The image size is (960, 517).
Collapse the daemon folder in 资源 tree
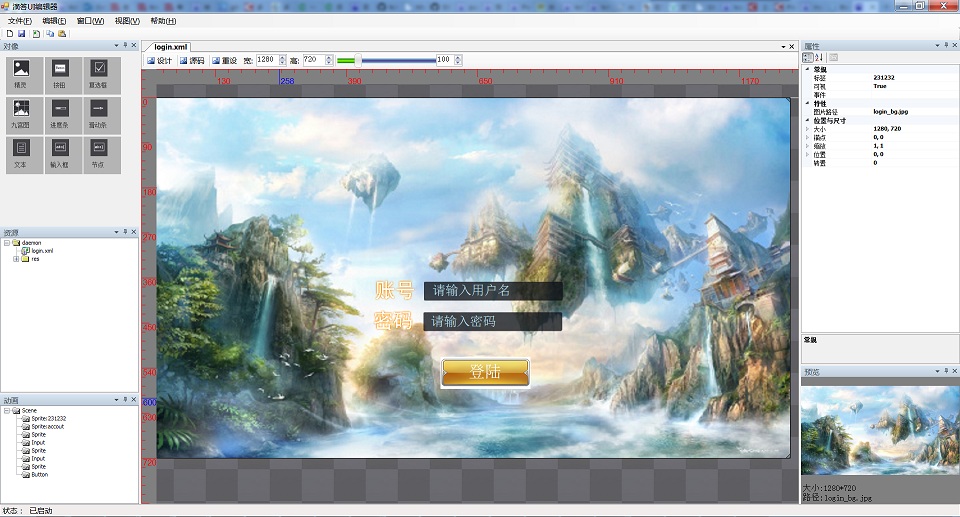(x=7, y=243)
